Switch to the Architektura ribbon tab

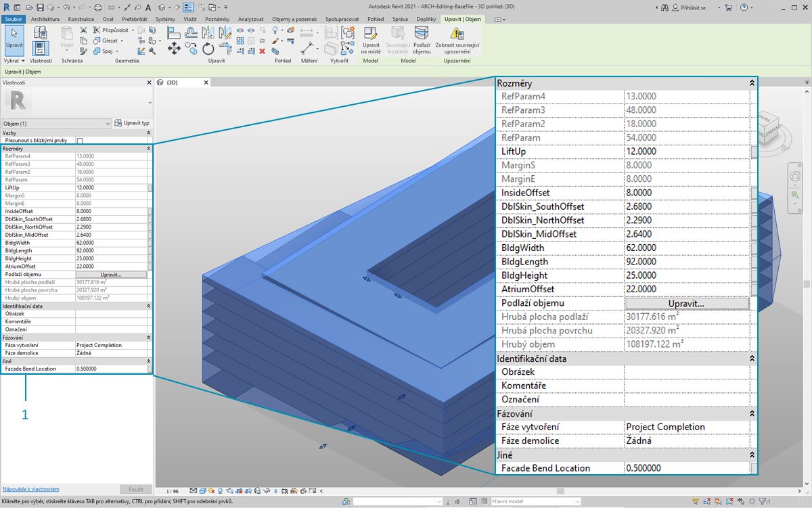(x=45, y=20)
